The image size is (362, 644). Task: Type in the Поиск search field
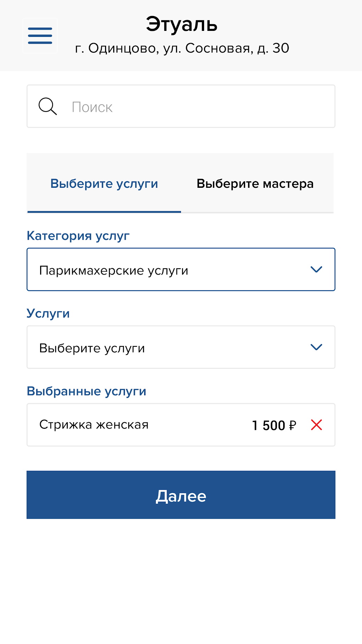pos(199,107)
